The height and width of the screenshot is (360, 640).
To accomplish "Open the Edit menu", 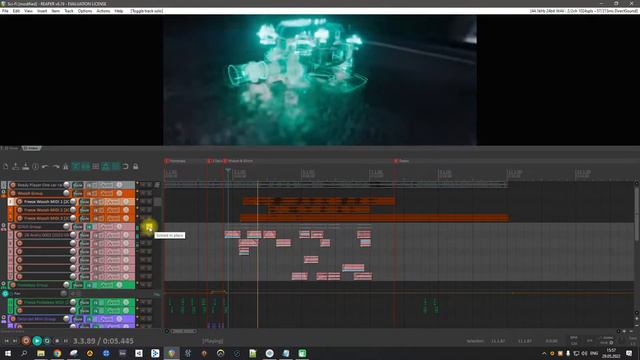I will point(16,11).
